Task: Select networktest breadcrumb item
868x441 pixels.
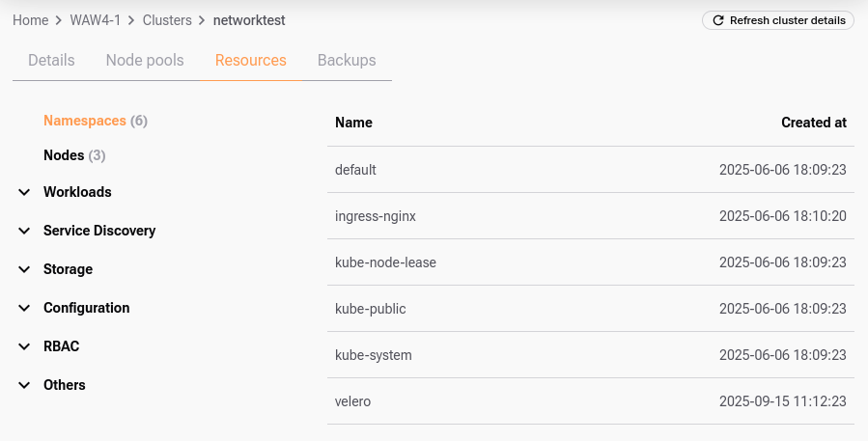Action: tap(249, 20)
